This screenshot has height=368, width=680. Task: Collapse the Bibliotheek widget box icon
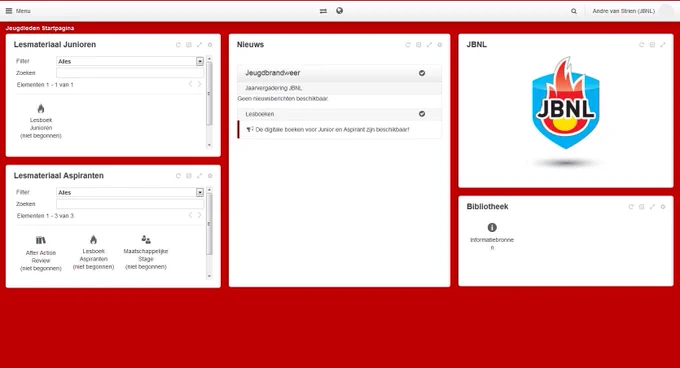point(641,207)
